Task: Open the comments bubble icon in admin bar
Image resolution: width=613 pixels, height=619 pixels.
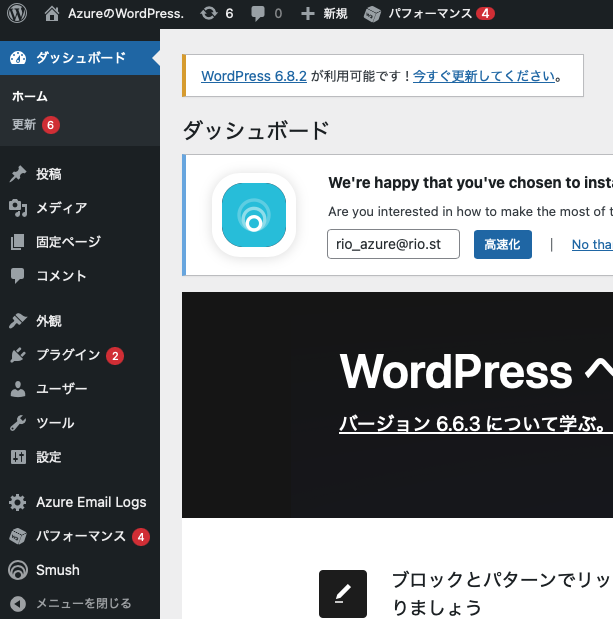Action: (x=258, y=14)
